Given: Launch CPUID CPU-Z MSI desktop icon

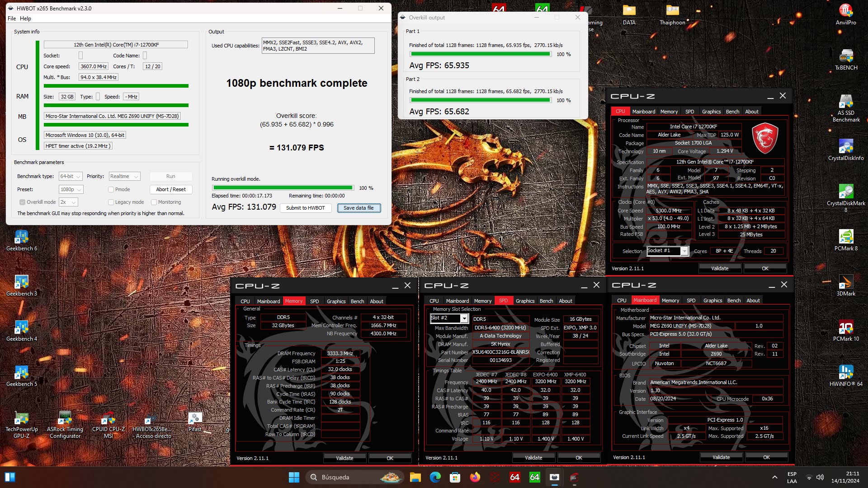Looking at the screenshot, I should pos(108,424).
